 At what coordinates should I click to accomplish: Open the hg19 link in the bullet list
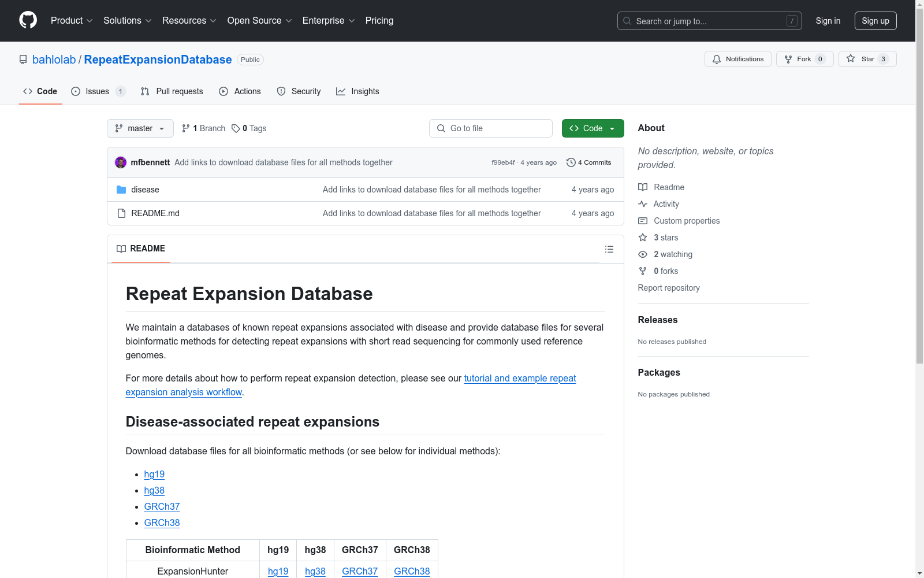[154, 474]
